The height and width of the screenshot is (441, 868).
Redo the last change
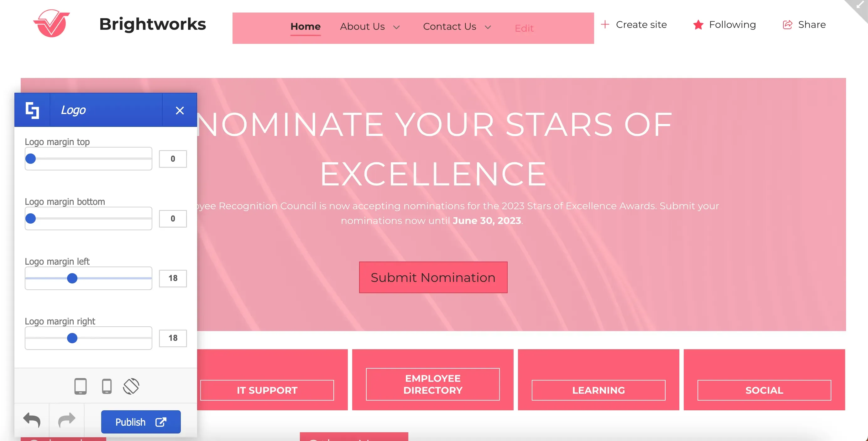click(x=66, y=420)
